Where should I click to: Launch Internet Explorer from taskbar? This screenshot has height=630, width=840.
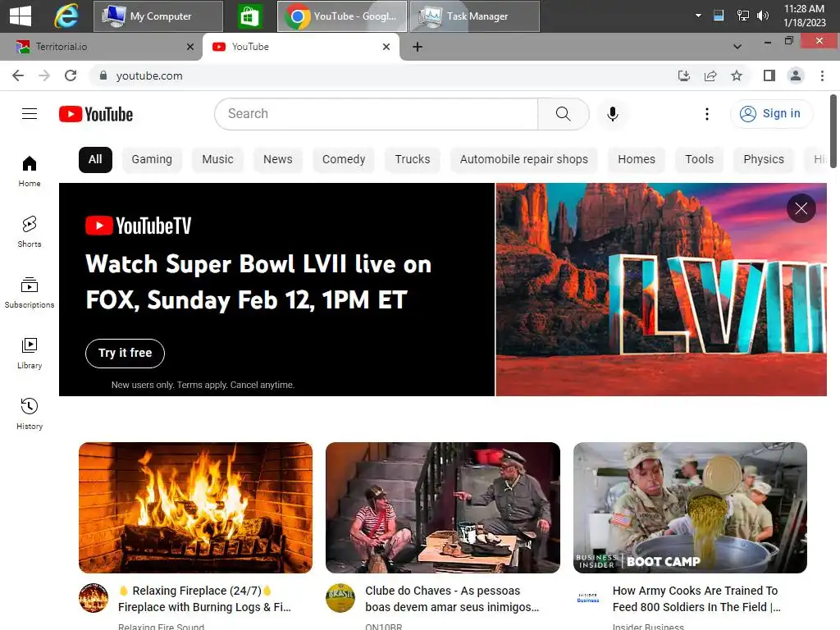(66, 16)
